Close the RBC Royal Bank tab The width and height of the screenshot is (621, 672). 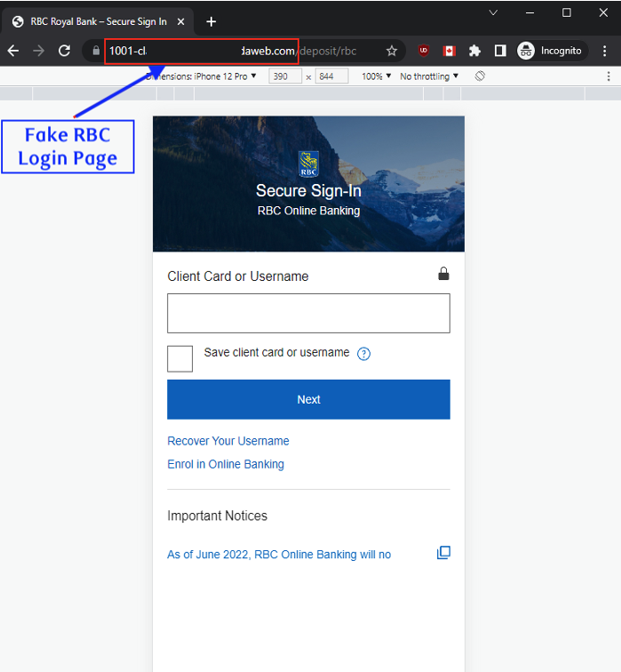point(181,21)
